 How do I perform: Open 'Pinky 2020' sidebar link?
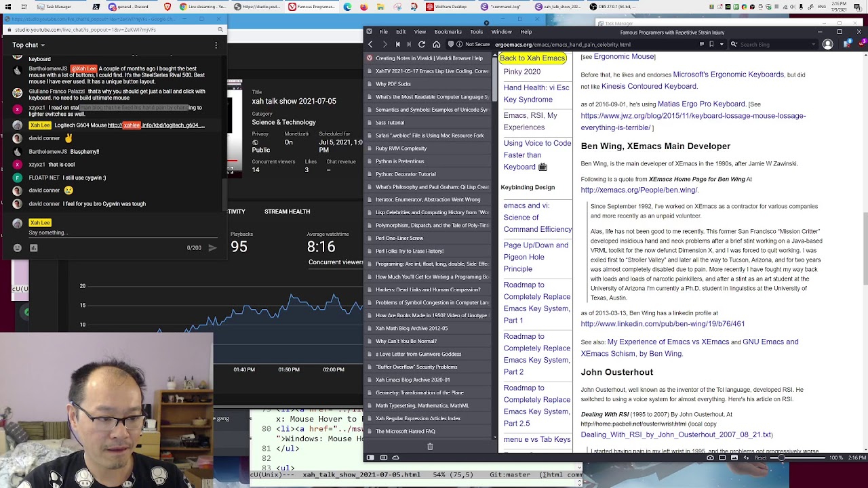pos(521,71)
